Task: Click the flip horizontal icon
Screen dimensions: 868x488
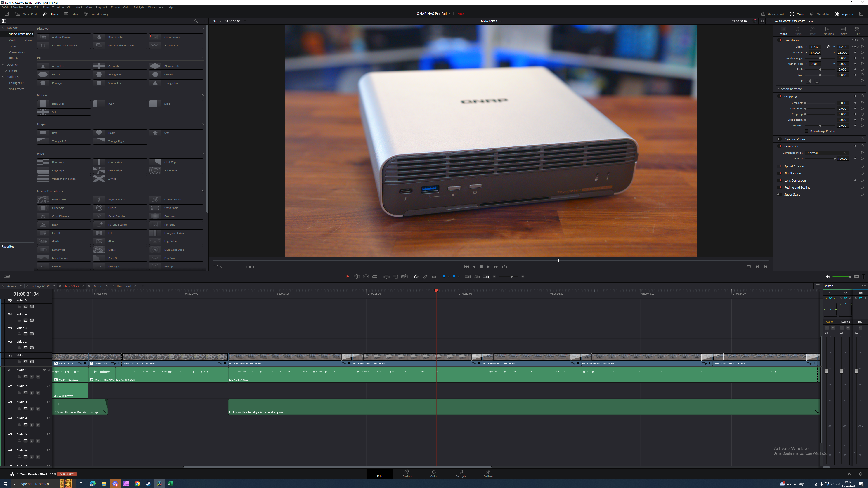Action: pos(808,81)
